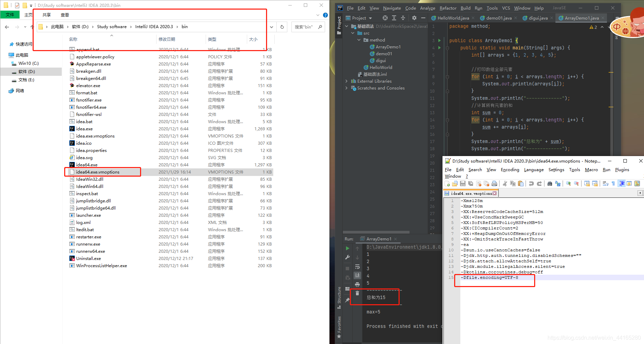This screenshot has height=344, width=644.
Task: Click refresh button in Explorer address bar
Action: point(282,27)
